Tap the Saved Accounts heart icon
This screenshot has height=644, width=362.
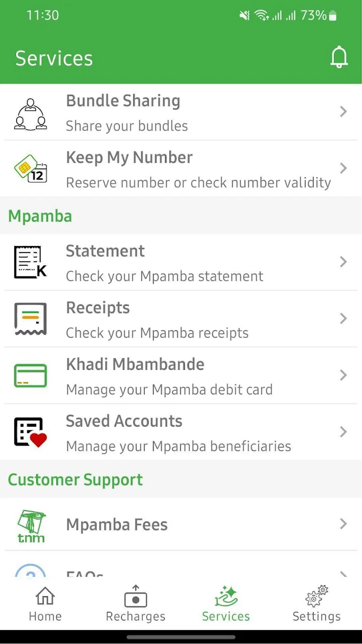(x=30, y=432)
